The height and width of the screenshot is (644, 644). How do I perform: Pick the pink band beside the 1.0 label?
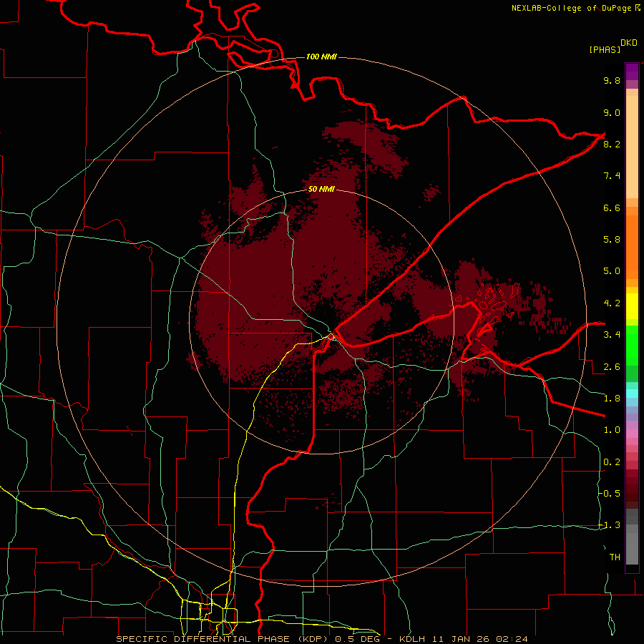pos(632,433)
